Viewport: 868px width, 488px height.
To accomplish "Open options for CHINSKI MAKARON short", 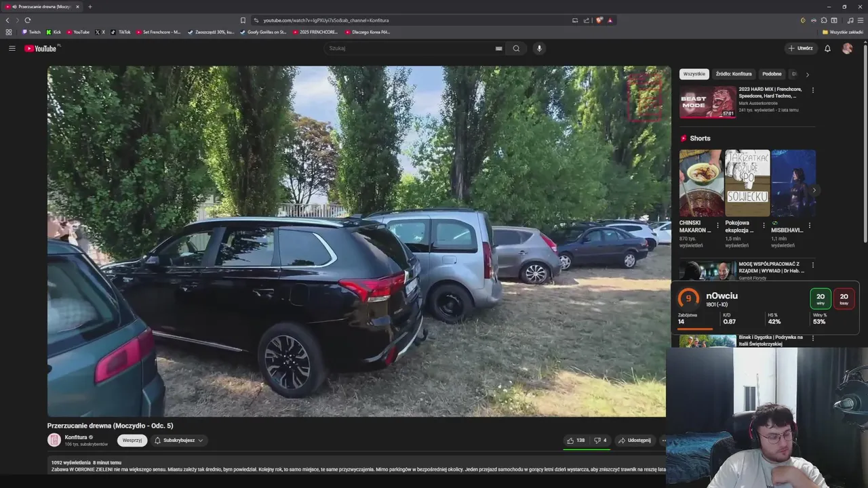I will pyautogui.click(x=717, y=225).
